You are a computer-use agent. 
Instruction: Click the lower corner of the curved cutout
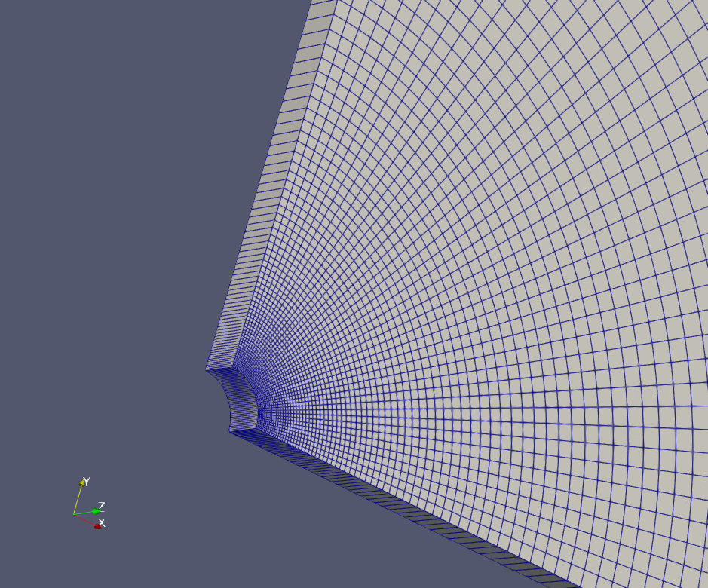230,432
